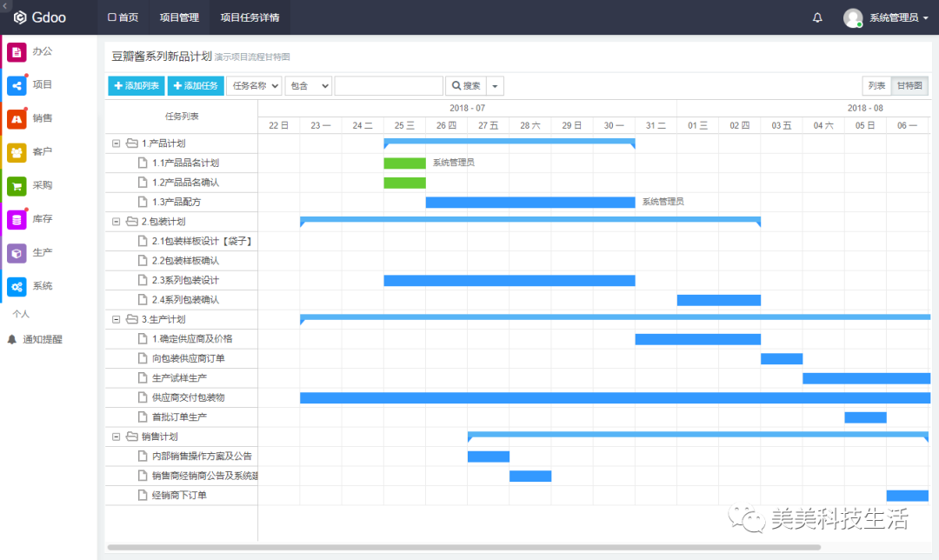Open the 任务名称 field dropdown
Screen dimensions: 939x560
point(254,86)
